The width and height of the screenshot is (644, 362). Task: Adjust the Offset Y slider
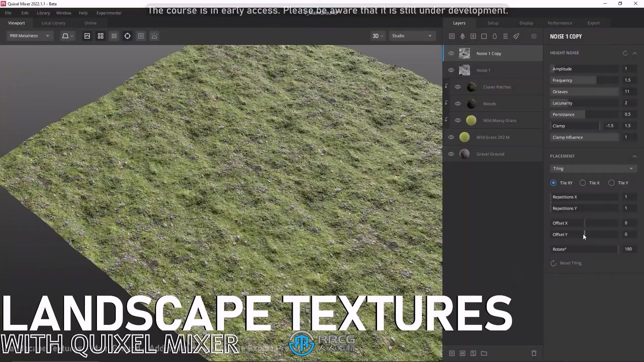point(584,235)
